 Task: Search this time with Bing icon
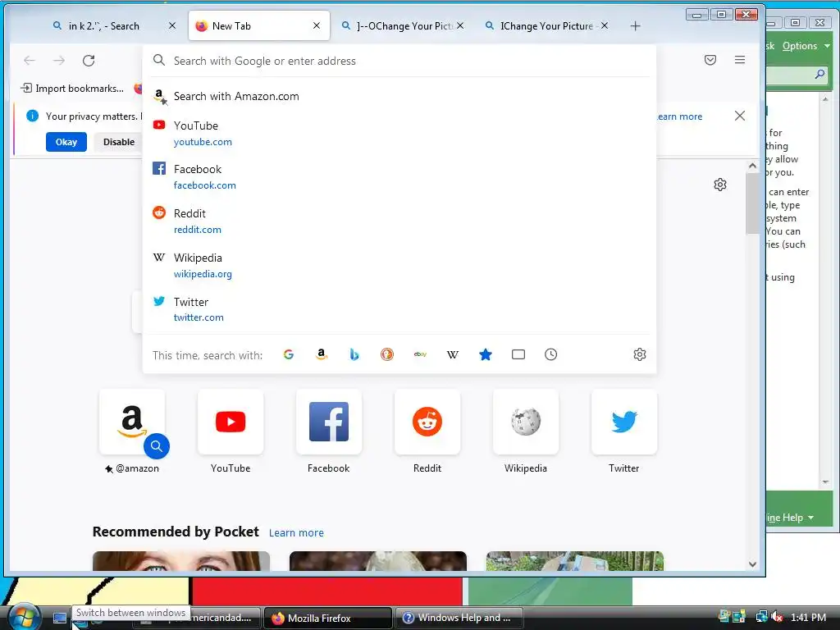point(354,354)
